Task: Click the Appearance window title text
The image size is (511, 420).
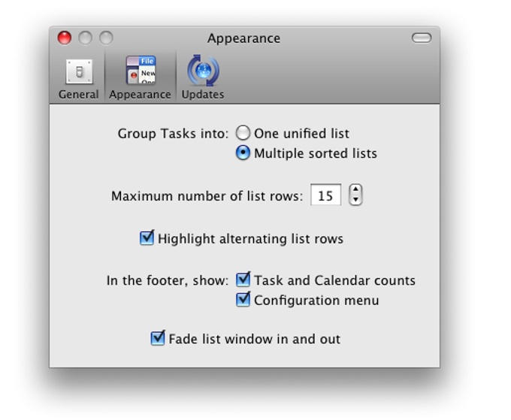Action: (243, 38)
